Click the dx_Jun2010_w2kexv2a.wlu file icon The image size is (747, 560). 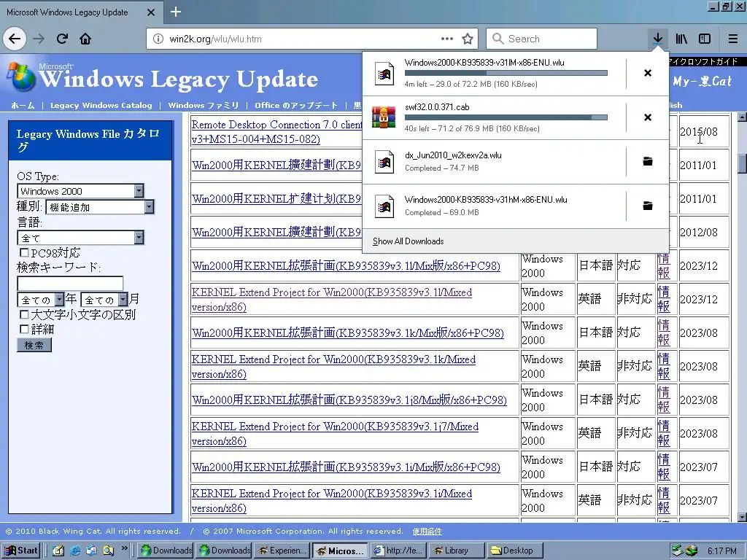[x=384, y=162]
